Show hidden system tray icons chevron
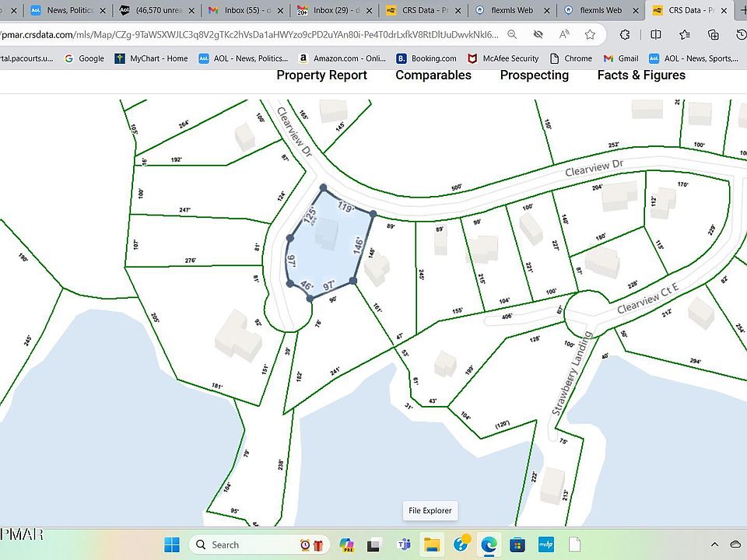The height and width of the screenshot is (560, 747). coord(714,544)
